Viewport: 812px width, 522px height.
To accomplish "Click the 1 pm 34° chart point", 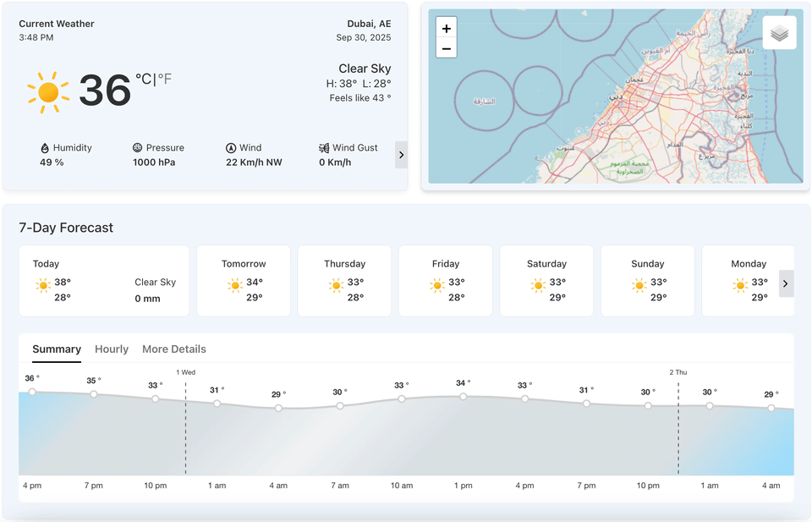I will pos(464,396).
